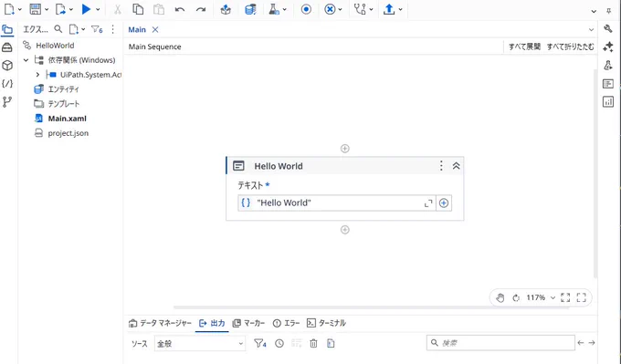Image resolution: width=621 pixels, height=364 pixels.
Task: Run the workflow with the blue play button
Action: [86, 9]
